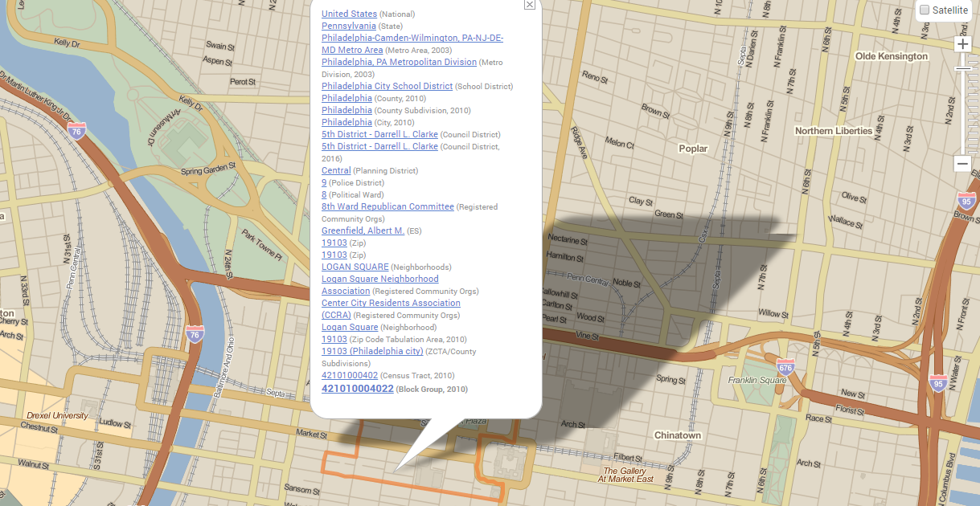This screenshot has width=980, height=506.
Task: Click the Kelly Dr label near top-left
Action: 68,42
